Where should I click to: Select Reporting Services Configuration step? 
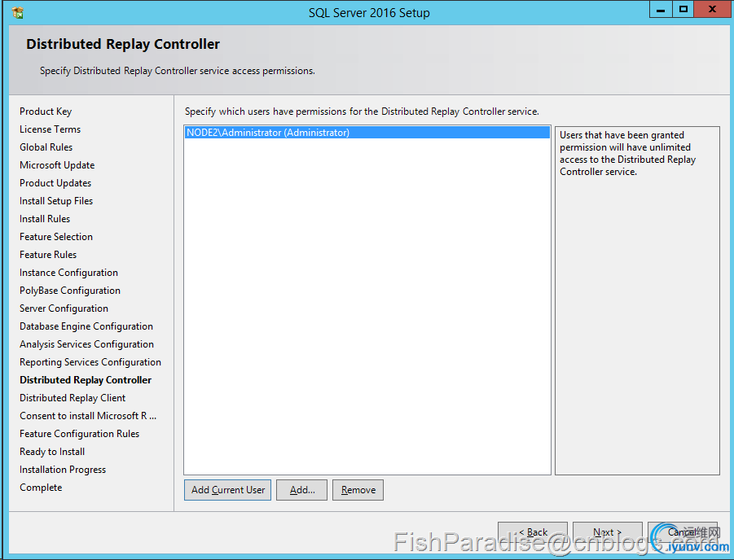tap(90, 362)
